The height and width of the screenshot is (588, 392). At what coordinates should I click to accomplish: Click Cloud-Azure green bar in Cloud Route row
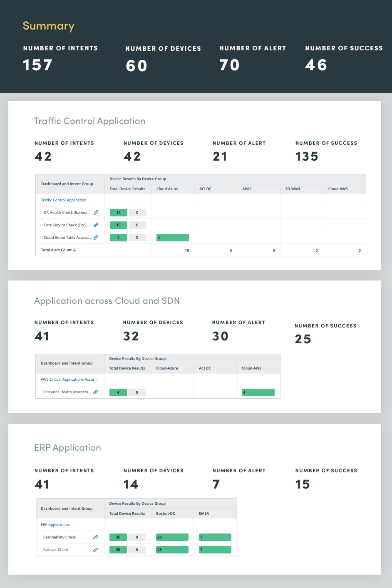172,238
